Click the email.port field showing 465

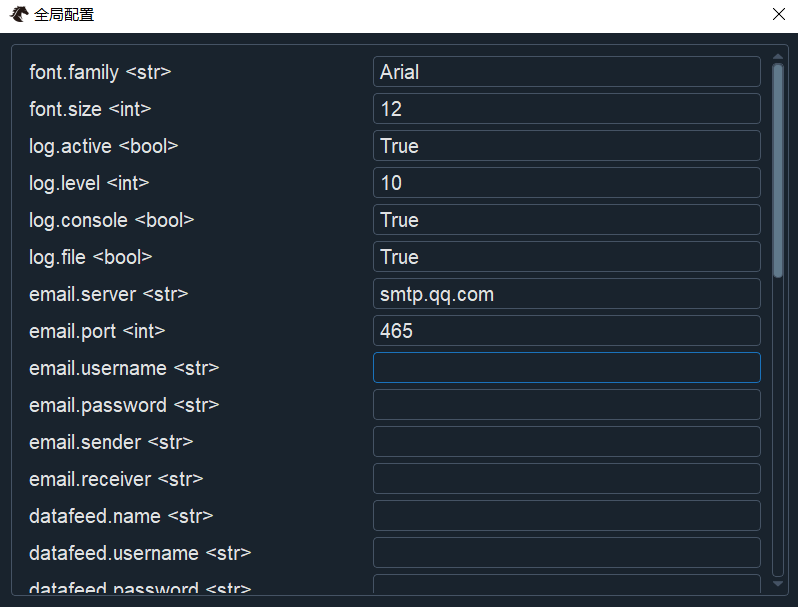566,331
